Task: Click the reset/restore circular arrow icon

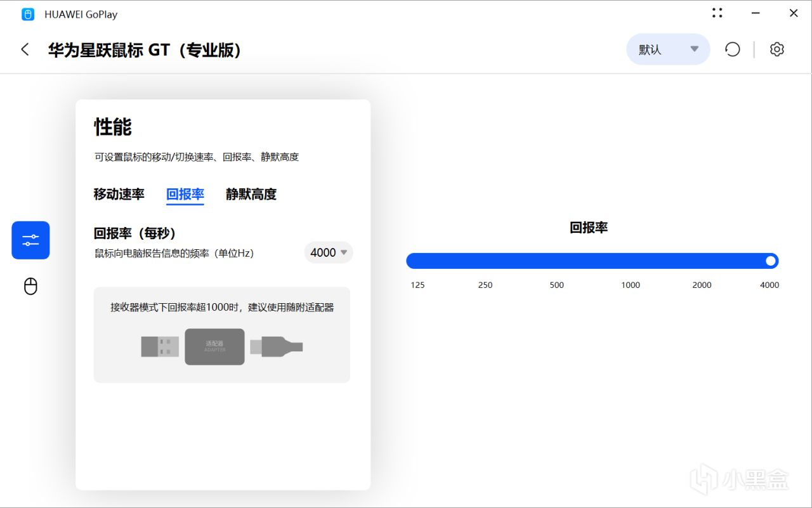Action: pos(733,49)
